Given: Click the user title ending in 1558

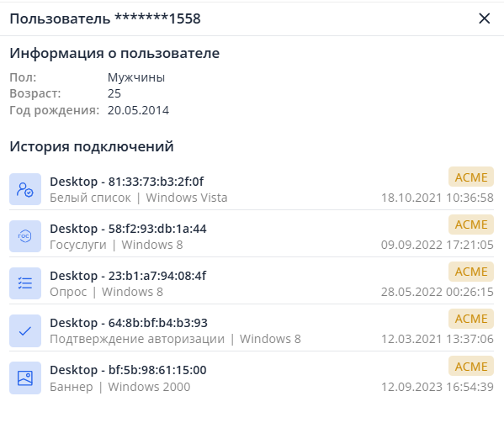Looking at the screenshot, I should tap(105, 18).
